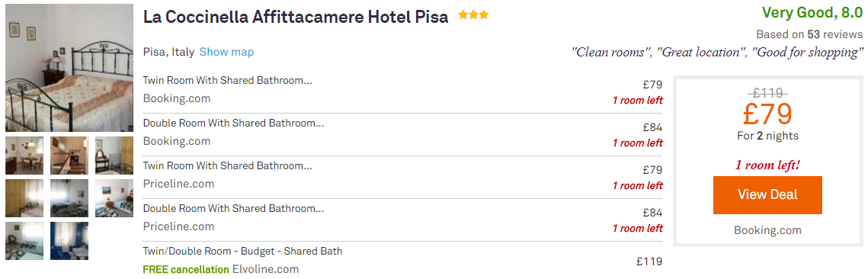Screen dimensions: 868x279
Task: Open first thumbnail with dining table
Action: click(x=24, y=156)
